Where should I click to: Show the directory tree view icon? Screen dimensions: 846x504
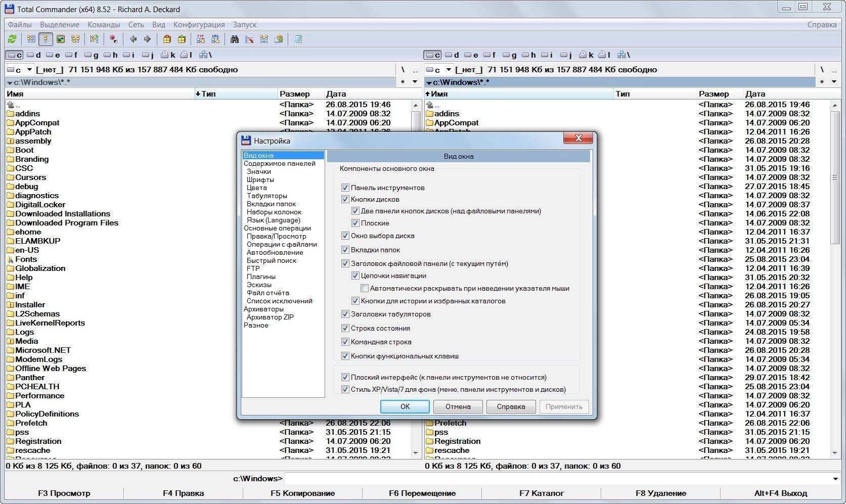75,39
